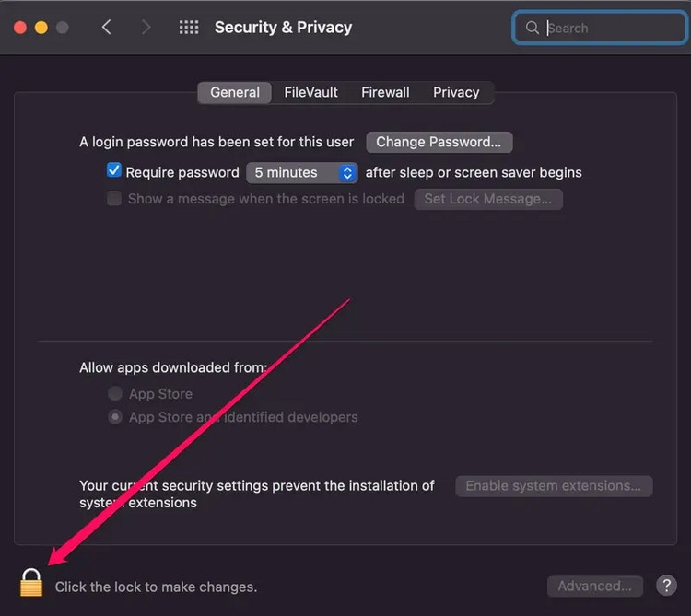Select the App Store radio option
Viewport: 691px width, 616px height.
pyautogui.click(x=115, y=393)
